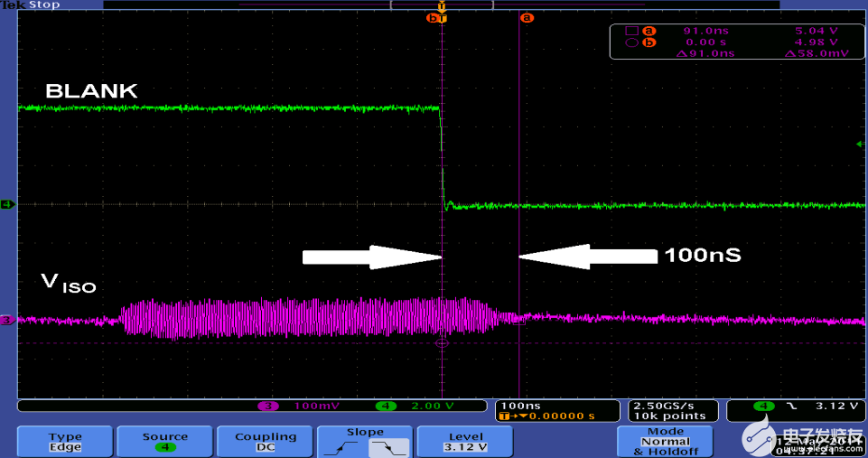Viewport: 868px width, 458px height.
Task: Click the 4.98 V cursor b voltage value
Action: [x=816, y=42]
